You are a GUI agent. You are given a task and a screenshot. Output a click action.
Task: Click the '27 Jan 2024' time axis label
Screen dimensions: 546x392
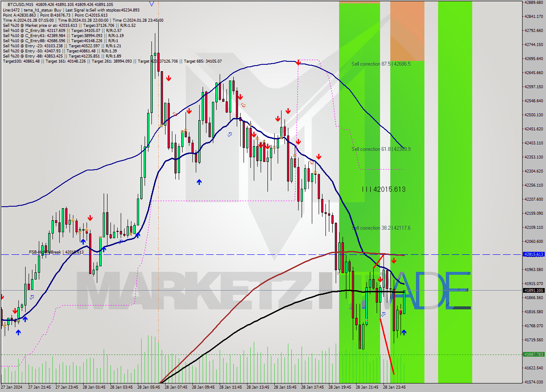pyautogui.click(x=12, y=387)
